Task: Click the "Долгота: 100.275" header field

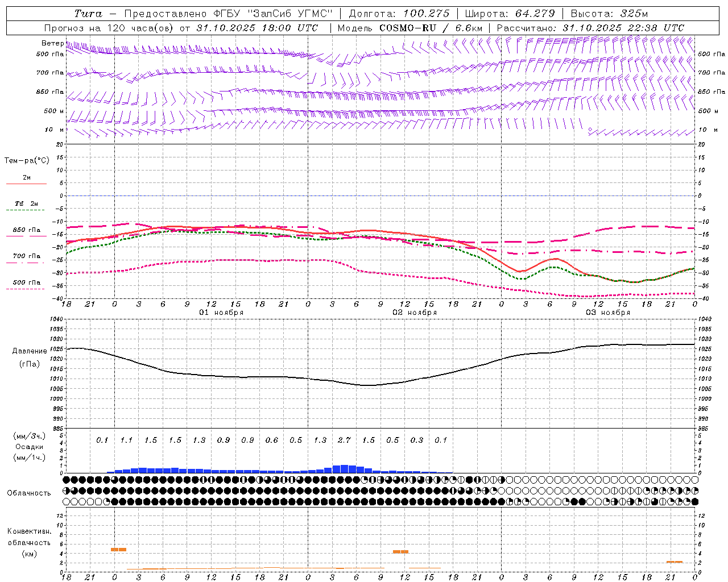Action: tap(399, 14)
